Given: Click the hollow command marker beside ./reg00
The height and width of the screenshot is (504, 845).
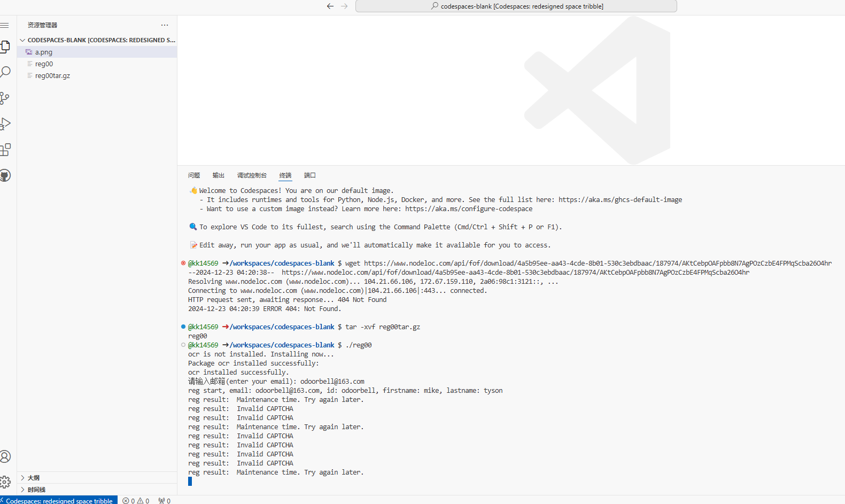Looking at the screenshot, I should (183, 345).
